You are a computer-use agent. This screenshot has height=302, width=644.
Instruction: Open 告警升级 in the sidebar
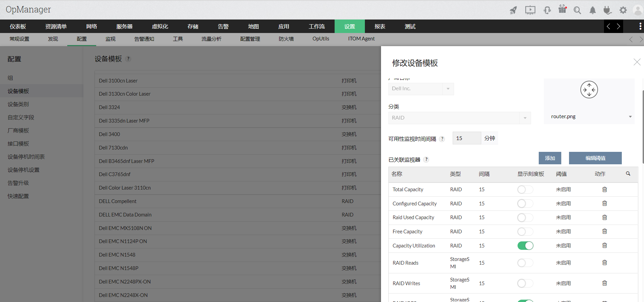click(x=18, y=183)
